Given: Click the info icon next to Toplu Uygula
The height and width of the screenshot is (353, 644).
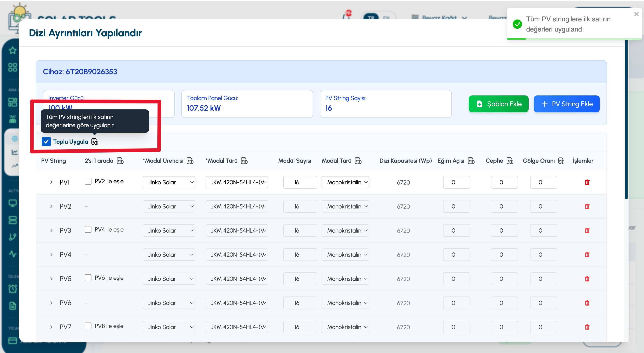Looking at the screenshot, I should pyautogui.click(x=95, y=142).
